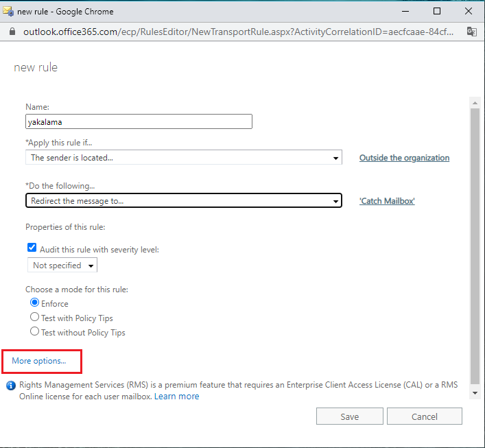Open the Apply this rule if dropdown

point(184,158)
